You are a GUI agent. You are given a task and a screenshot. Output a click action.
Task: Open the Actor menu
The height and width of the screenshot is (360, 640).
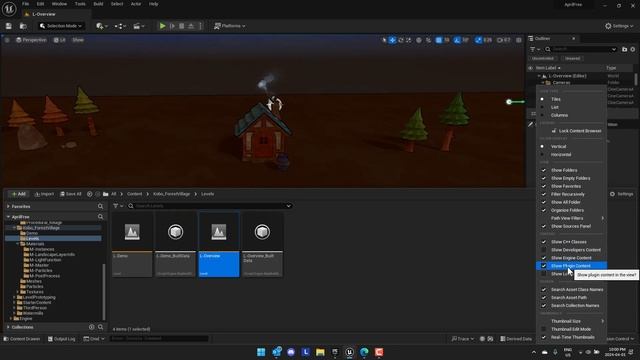point(136,4)
